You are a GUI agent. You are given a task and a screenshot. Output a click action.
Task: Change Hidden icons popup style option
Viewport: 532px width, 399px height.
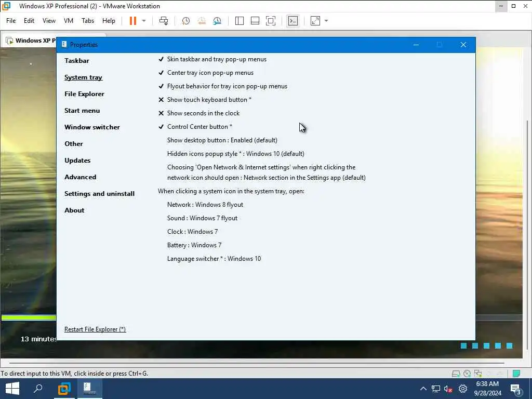pyautogui.click(x=236, y=154)
